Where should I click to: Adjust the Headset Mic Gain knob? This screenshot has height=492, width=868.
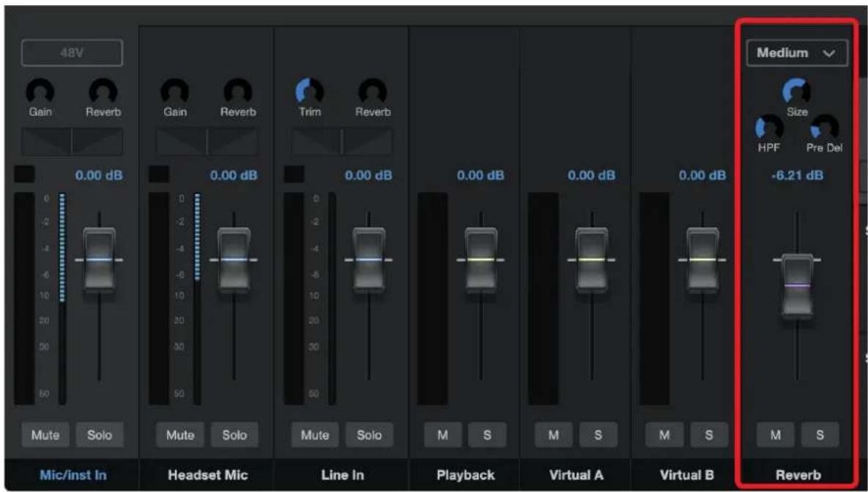[175, 90]
